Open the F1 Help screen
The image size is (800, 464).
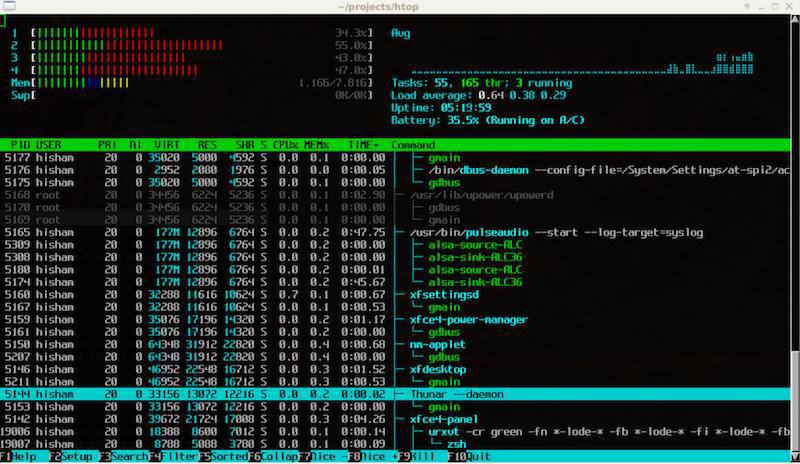pos(18,456)
